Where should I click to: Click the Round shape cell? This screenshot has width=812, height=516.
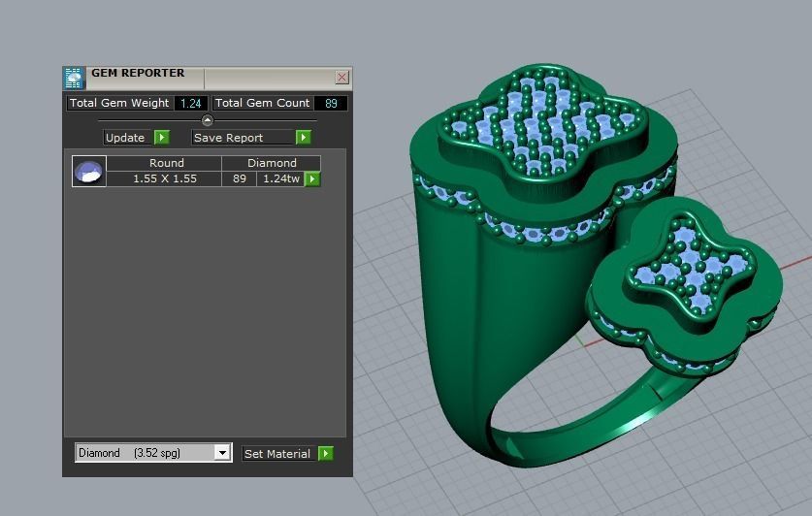tap(164, 163)
